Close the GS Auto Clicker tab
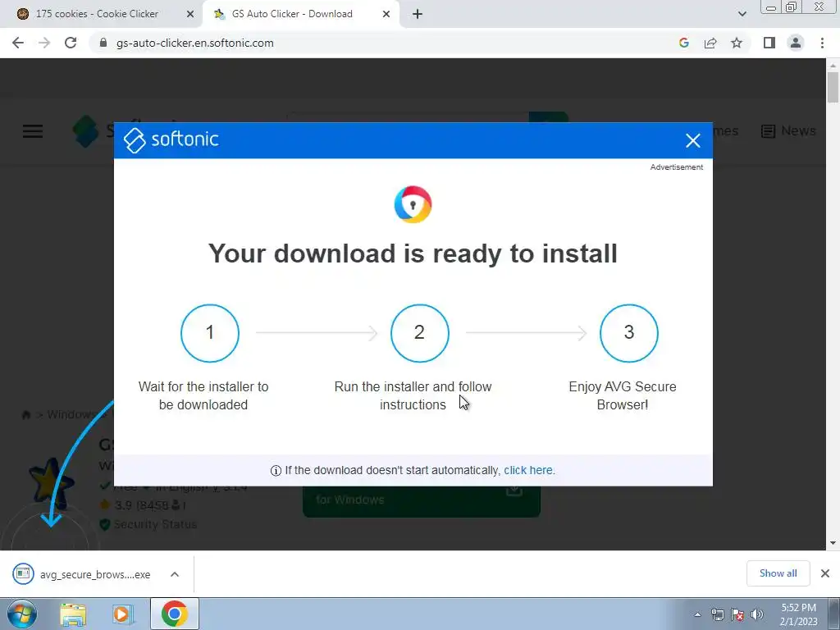Image resolution: width=840 pixels, height=630 pixels. tap(386, 15)
